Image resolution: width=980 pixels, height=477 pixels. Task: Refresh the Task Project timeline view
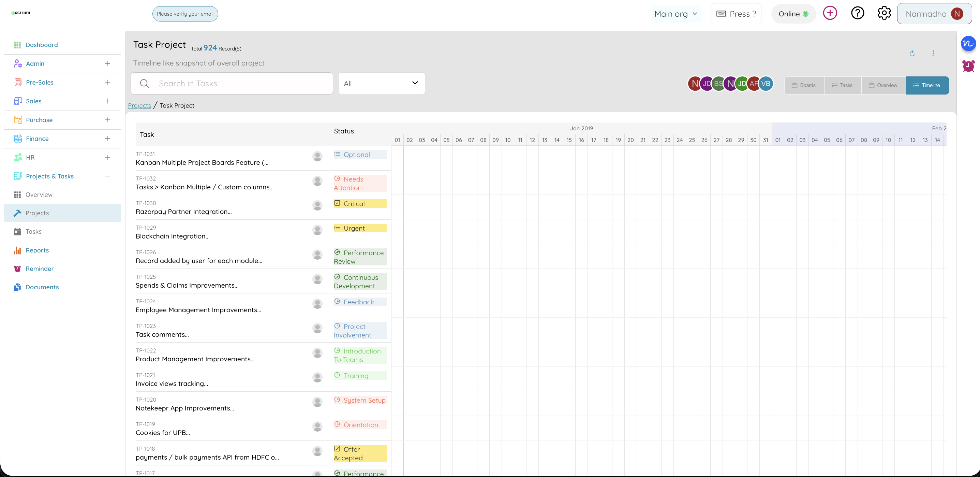tap(912, 54)
